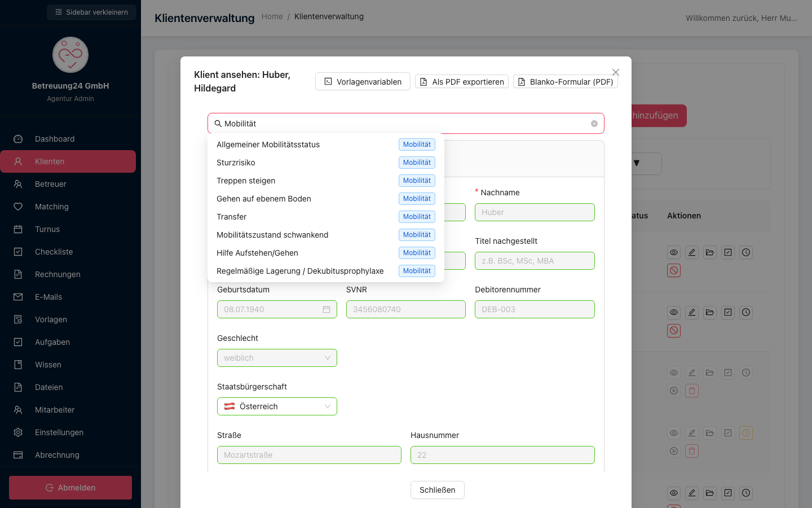The image size is (812, 508).
Task: Click the Aktionen column header
Action: click(684, 216)
